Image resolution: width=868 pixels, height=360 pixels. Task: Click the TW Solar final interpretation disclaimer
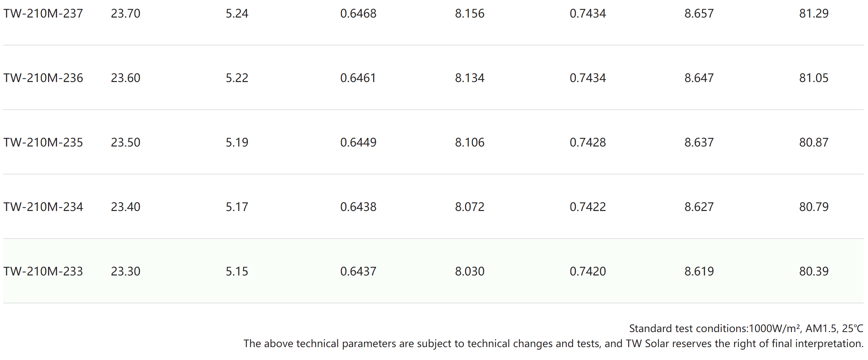pos(554,344)
